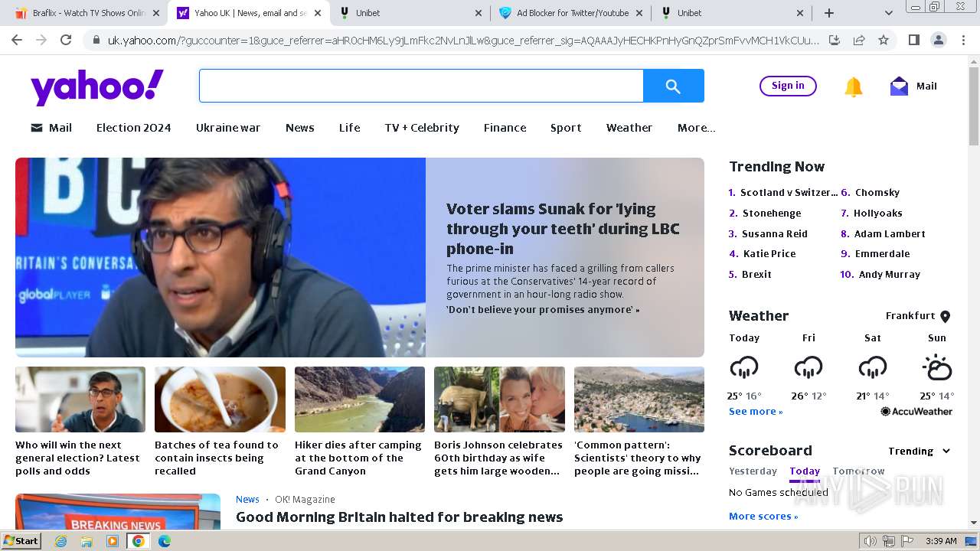
Task: Click the Sign in button
Action: pos(788,86)
